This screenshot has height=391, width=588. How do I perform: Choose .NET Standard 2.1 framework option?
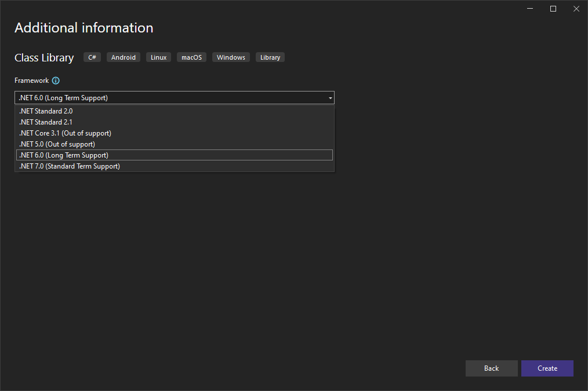pyautogui.click(x=46, y=122)
